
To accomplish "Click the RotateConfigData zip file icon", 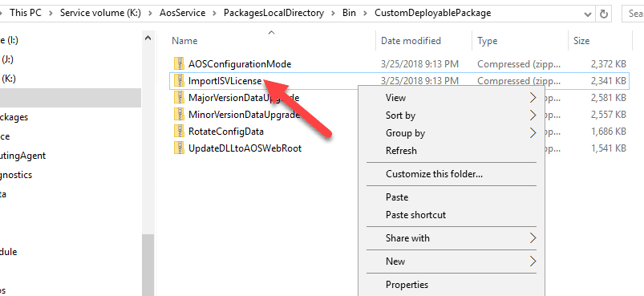I will [179, 132].
